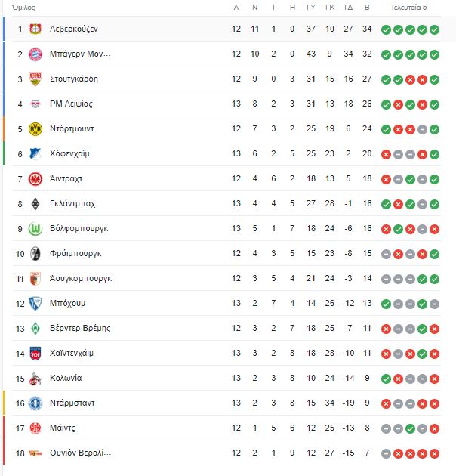Select the Dortmund BVB yellow logo
Image resolution: width=456 pixels, height=476 pixels.
[35, 128]
